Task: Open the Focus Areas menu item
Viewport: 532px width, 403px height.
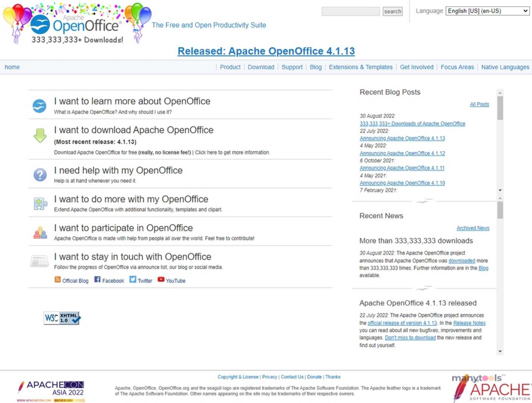Action: point(457,67)
